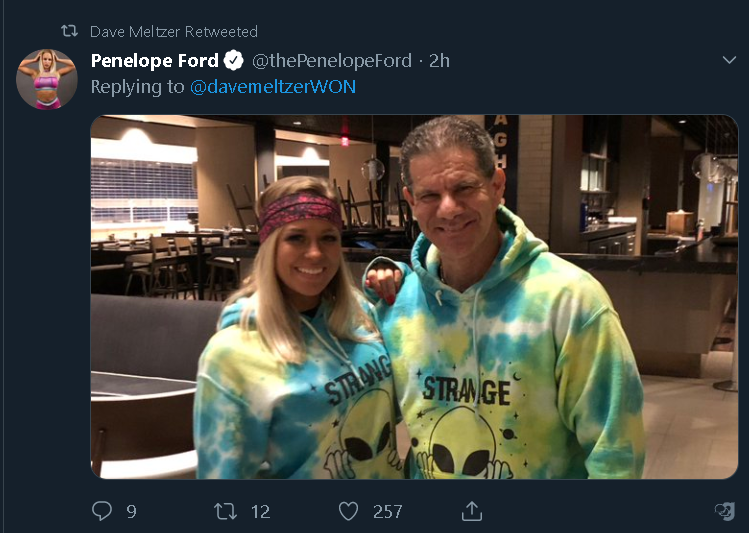The width and height of the screenshot is (749, 533).
Task: Click the Penelope Ford display name
Action: click(x=154, y=60)
